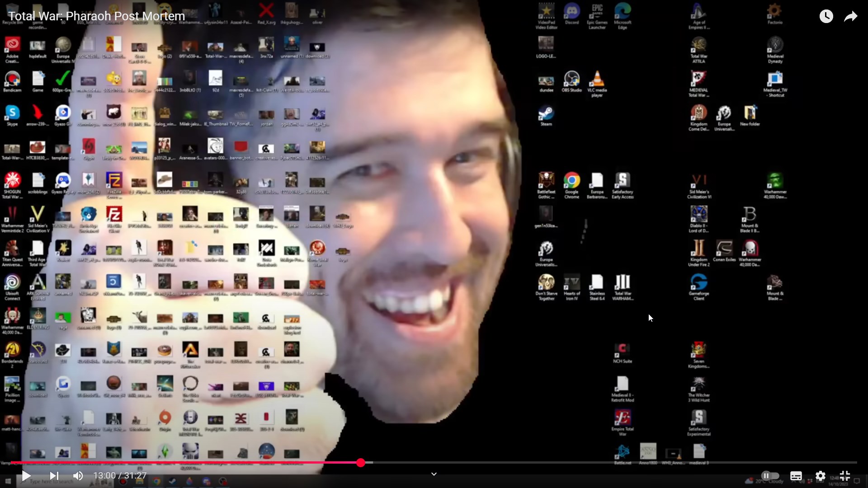Screen dimensions: 868x488
Task: Launch Warhammer Vermintide 2 icon
Action: tap(12, 220)
